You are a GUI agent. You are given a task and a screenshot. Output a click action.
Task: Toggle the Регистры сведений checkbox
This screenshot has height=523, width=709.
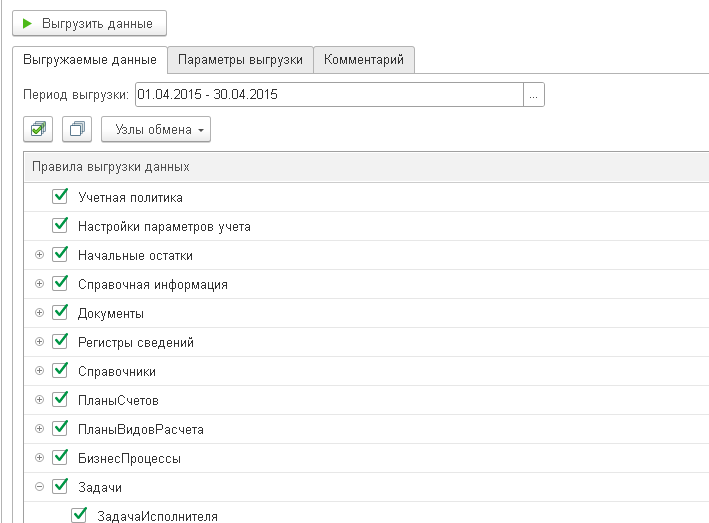click(60, 341)
